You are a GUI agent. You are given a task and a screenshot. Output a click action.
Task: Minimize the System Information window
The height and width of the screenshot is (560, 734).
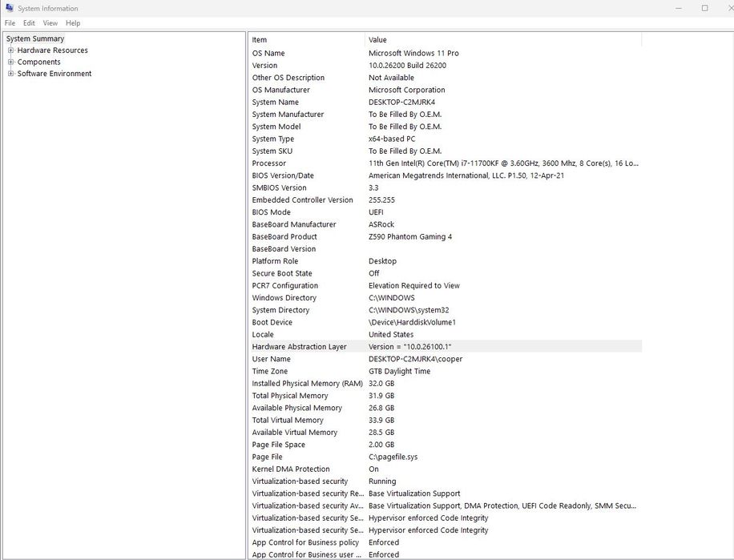(x=679, y=8)
